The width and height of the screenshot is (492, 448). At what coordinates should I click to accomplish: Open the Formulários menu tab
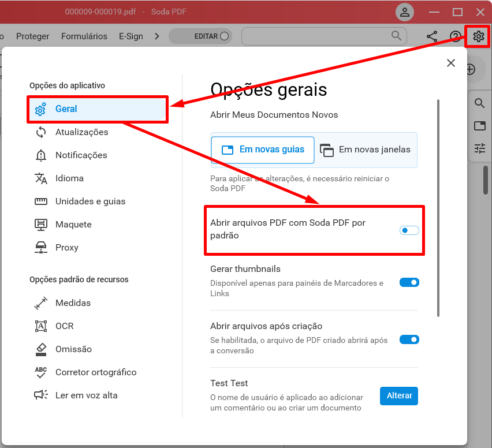[84, 36]
